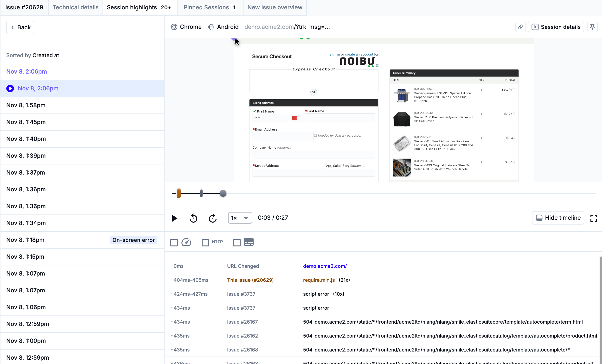Image resolution: width=602 pixels, height=364 pixels.
Task: Check the console panel filter checkbox
Action: [x=237, y=242]
